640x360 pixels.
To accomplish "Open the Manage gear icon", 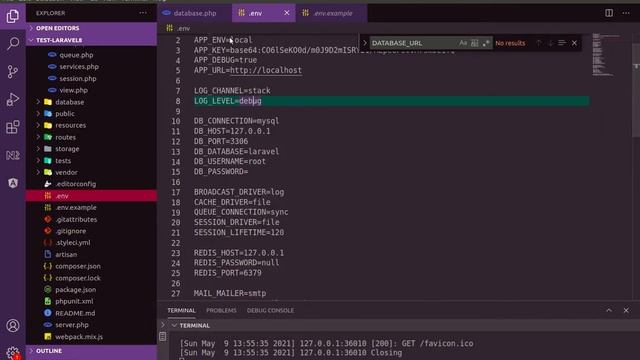I will click(x=13, y=353).
